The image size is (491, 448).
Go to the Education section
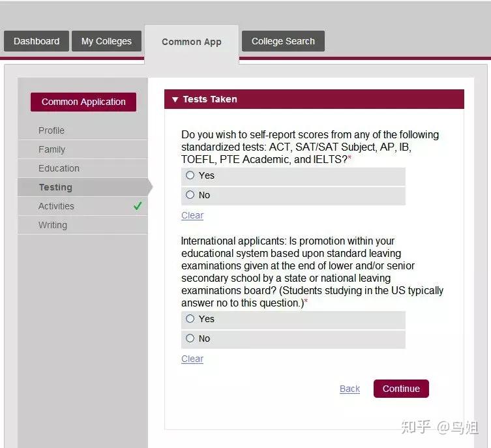click(x=59, y=168)
